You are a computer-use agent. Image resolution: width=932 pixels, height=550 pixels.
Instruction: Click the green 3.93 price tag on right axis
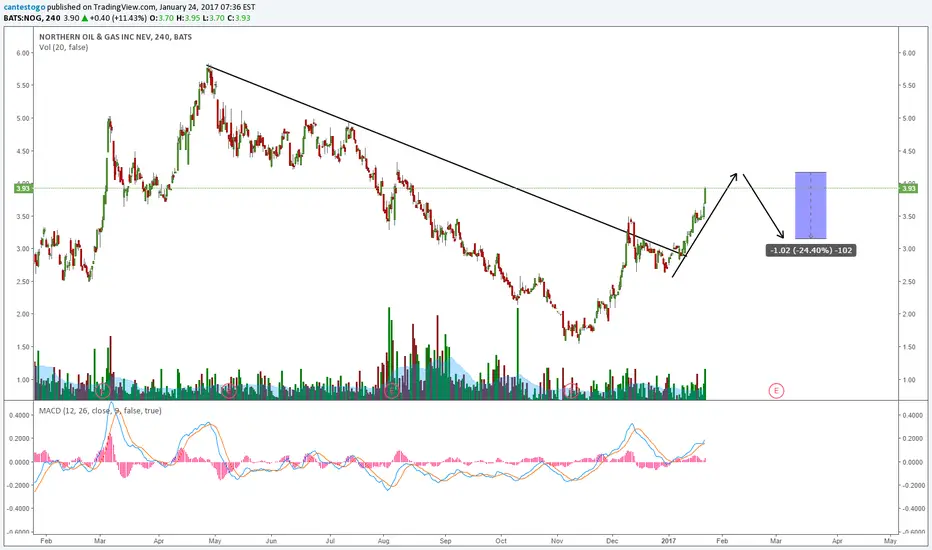click(x=909, y=188)
